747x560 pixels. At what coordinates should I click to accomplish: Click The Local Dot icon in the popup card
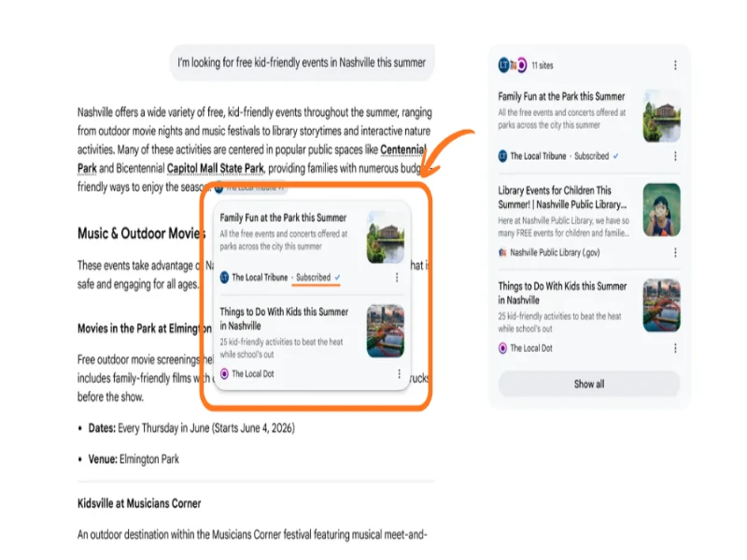[224, 374]
